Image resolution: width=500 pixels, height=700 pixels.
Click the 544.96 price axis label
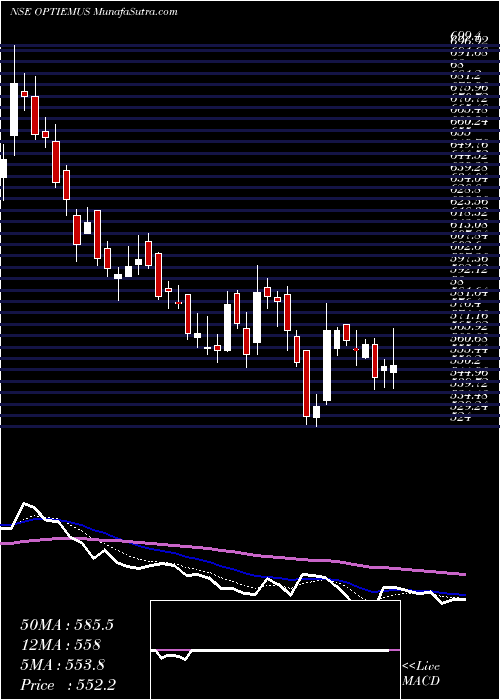pyautogui.click(x=469, y=373)
